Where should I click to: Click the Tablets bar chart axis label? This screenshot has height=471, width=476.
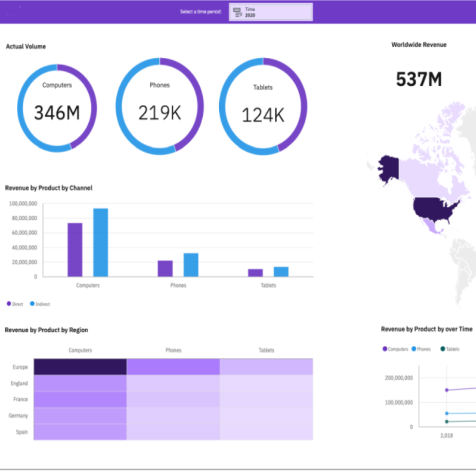point(268,285)
